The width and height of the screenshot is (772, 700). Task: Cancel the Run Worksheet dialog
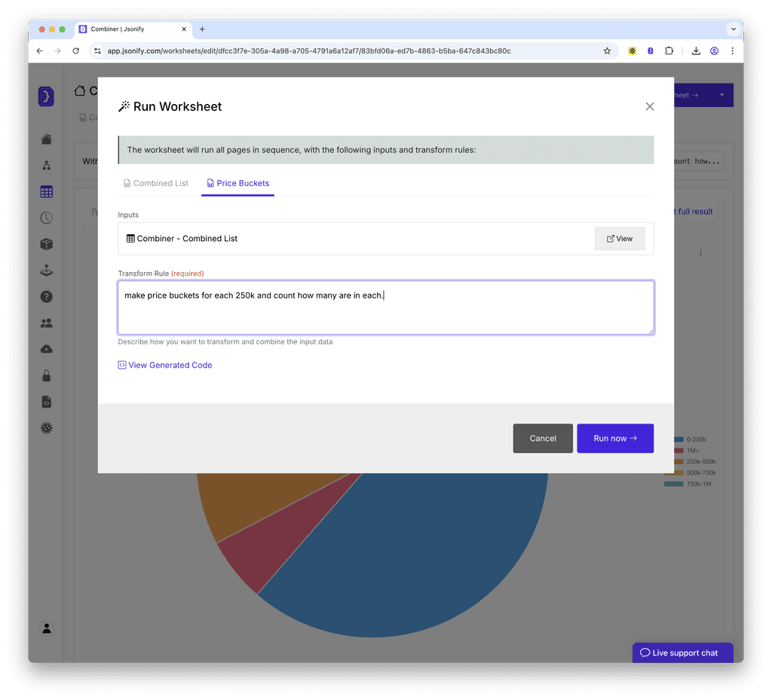pyautogui.click(x=543, y=439)
